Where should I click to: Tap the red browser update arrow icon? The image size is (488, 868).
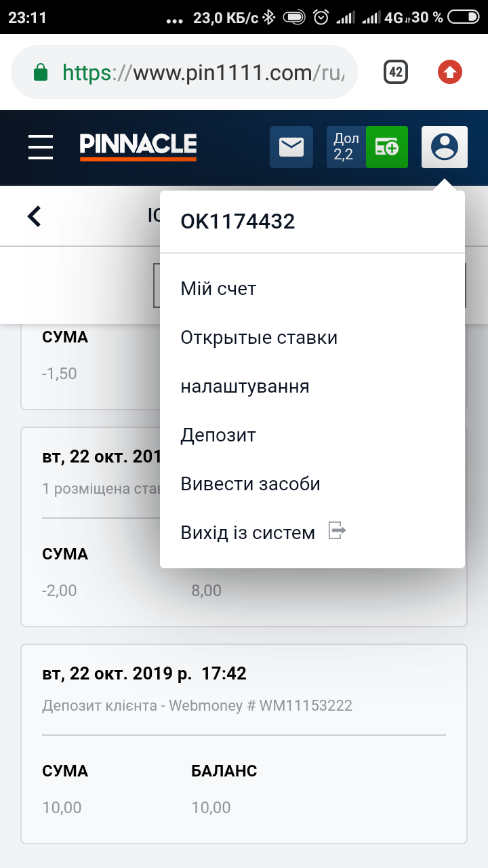click(x=450, y=72)
